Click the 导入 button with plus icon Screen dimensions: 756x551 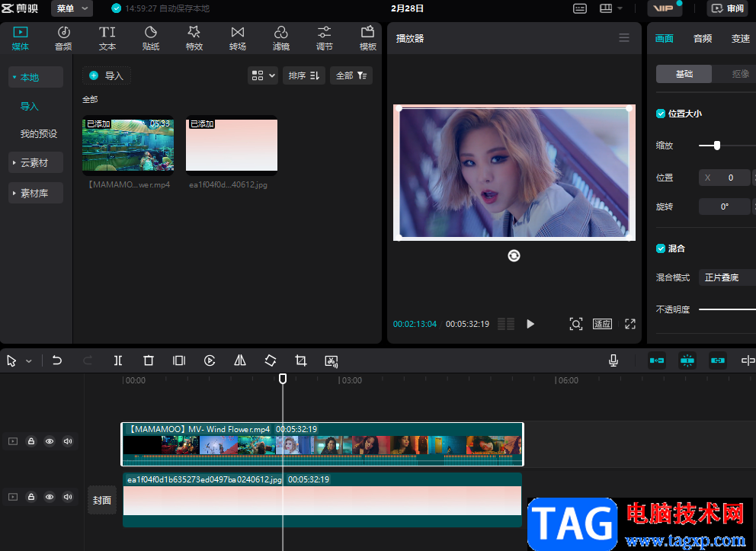pos(107,75)
